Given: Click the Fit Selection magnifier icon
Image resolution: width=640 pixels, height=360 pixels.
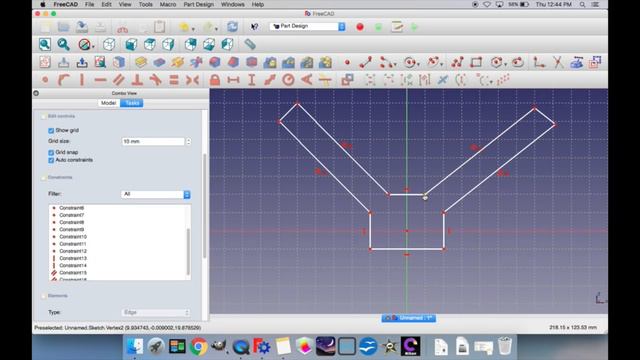Looking at the screenshot, I should [x=63, y=44].
